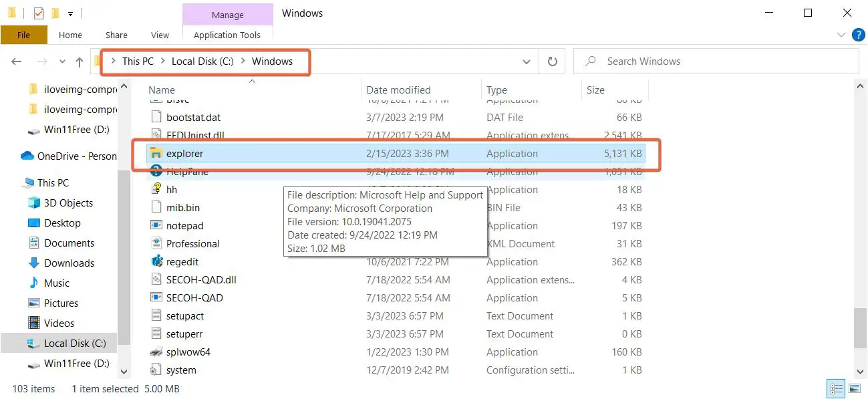Select the setupact text document
The width and height of the screenshot is (868, 399).
click(396, 315)
